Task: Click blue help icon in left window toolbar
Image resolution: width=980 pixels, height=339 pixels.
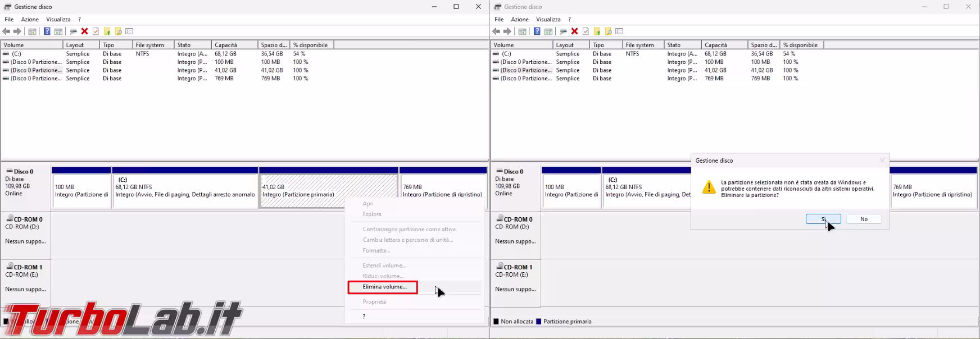Action: 47,31
